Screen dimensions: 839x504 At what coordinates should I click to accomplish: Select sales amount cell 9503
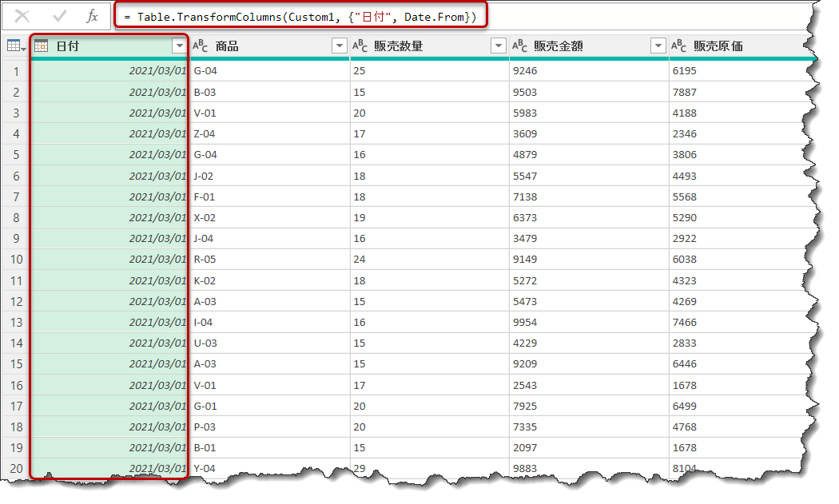pos(589,92)
